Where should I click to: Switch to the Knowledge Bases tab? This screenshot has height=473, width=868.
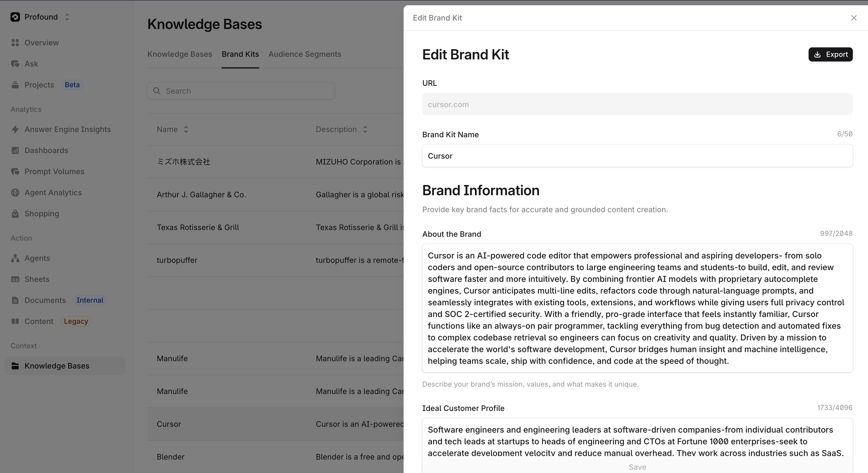pos(180,54)
